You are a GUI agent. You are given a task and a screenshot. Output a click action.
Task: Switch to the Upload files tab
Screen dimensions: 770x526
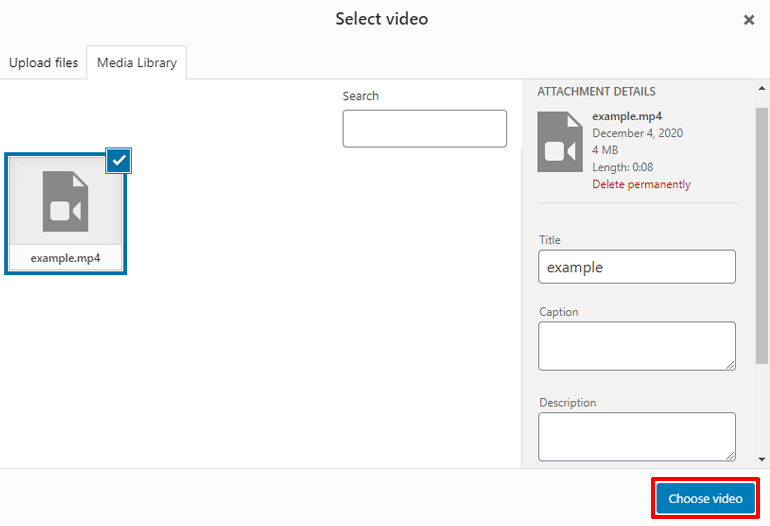[x=43, y=63]
